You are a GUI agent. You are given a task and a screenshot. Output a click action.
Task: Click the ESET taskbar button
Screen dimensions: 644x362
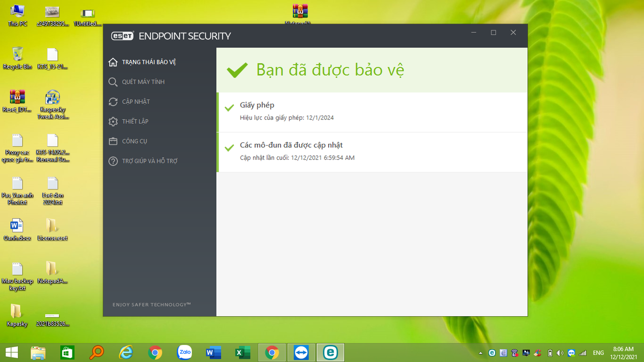pos(331,352)
